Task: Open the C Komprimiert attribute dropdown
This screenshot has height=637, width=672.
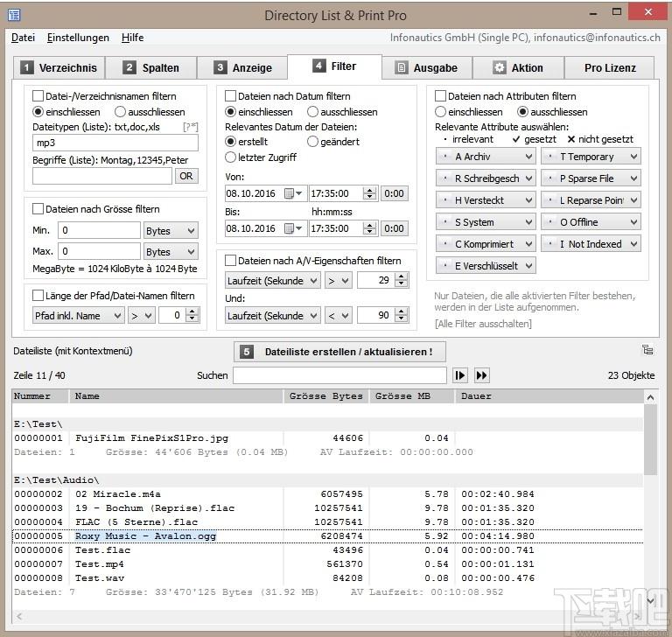Action: 486,244
